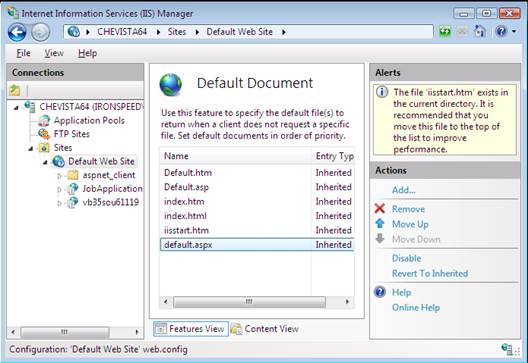Switch to Features View tab

click(x=191, y=329)
